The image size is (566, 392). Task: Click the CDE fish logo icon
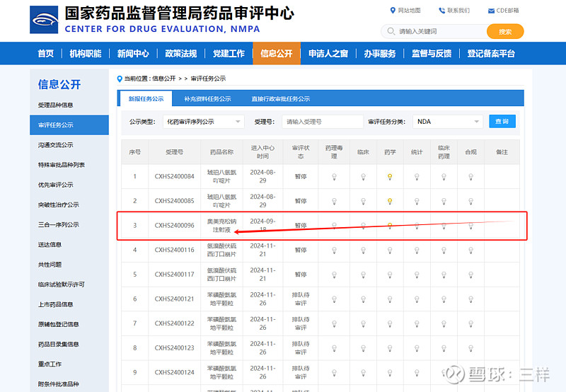(44, 21)
